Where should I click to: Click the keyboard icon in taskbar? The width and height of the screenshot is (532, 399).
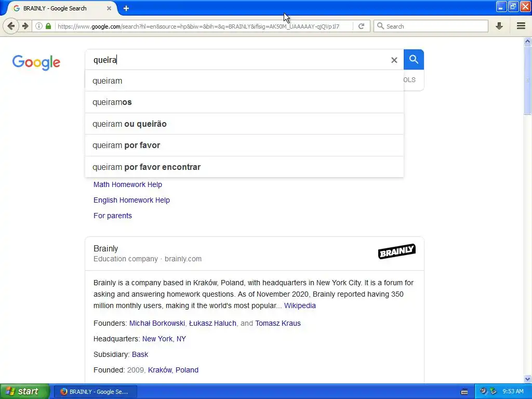(464, 392)
